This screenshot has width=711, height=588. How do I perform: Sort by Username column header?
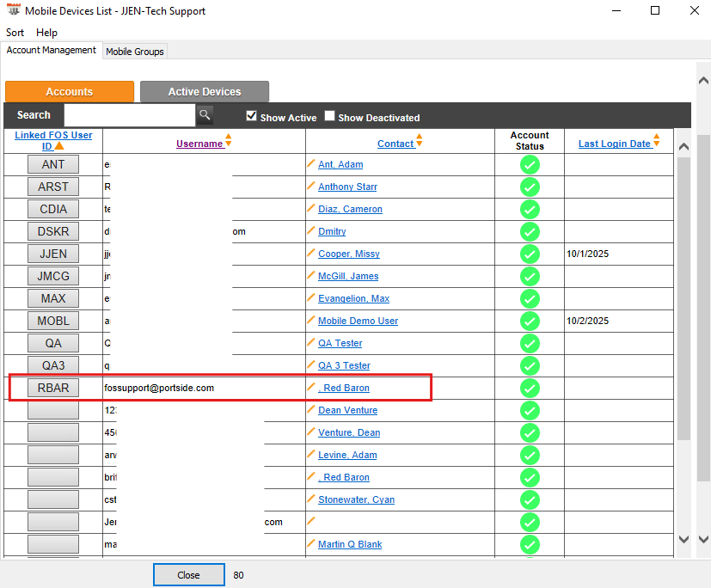coord(199,144)
